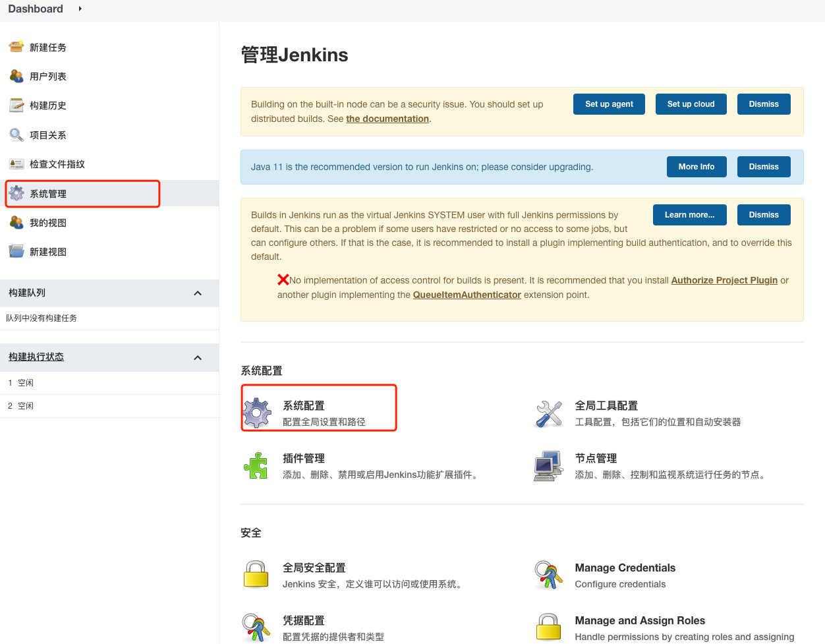The height and width of the screenshot is (644, 825).
Task: Open 新建视图 in the sidebar
Action: click(48, 252)
